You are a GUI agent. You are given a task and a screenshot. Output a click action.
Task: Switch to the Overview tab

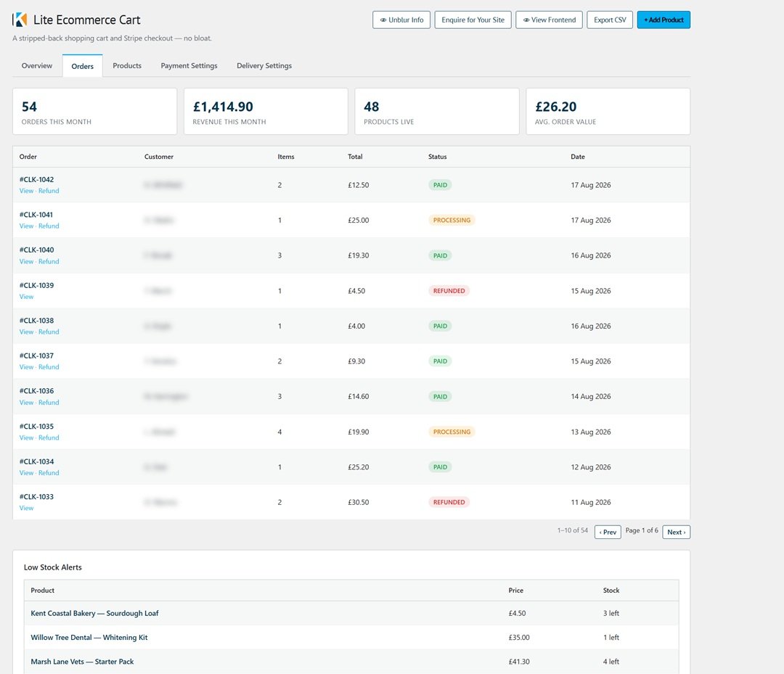click(37, 65)
